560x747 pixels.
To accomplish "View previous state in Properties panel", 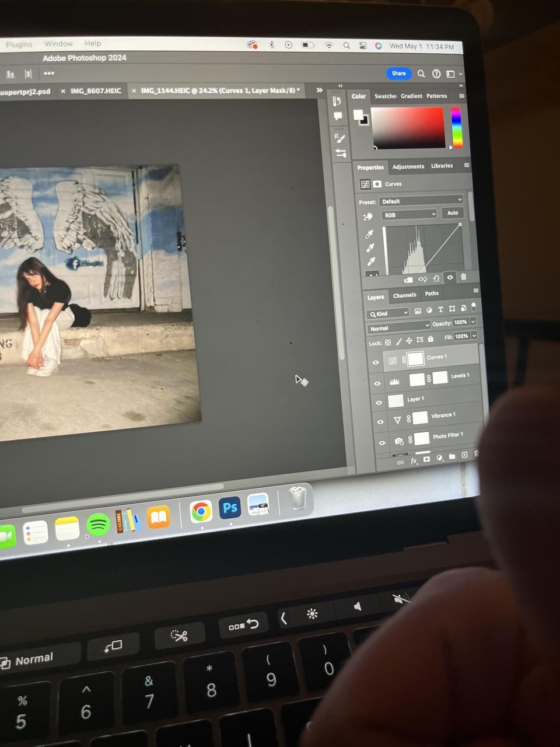I will (422, 279).
